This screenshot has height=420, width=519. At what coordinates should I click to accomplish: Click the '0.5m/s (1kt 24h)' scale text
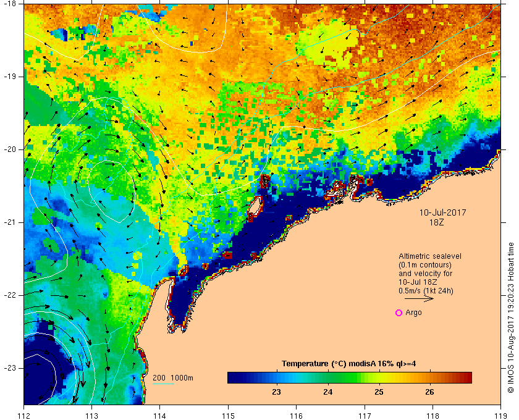(x=426, y=291)
